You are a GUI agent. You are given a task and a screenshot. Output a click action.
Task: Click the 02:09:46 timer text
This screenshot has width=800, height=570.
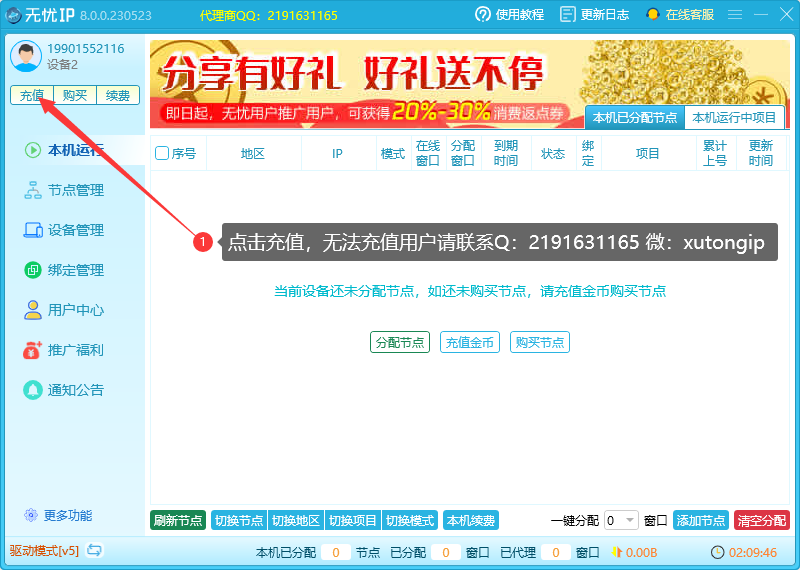pos(753,552)
